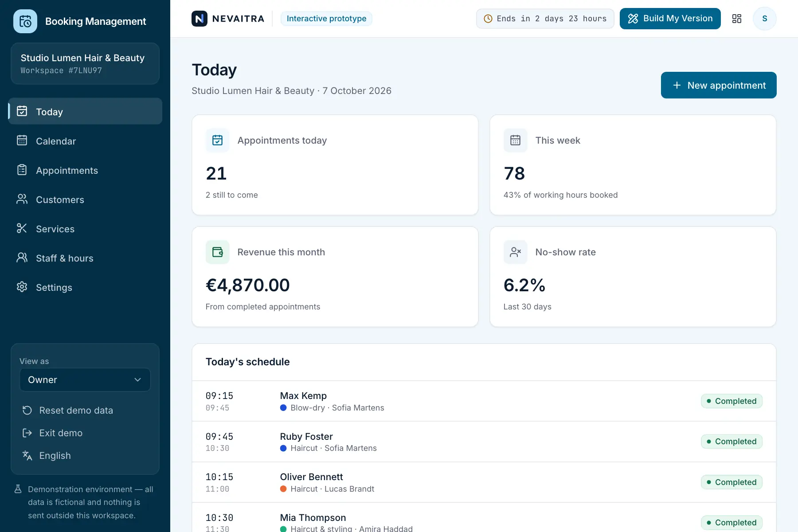Viewport: 798px width, 532px height.
Task: Click the Interactive prototype badge
Action: click(327, 19)
